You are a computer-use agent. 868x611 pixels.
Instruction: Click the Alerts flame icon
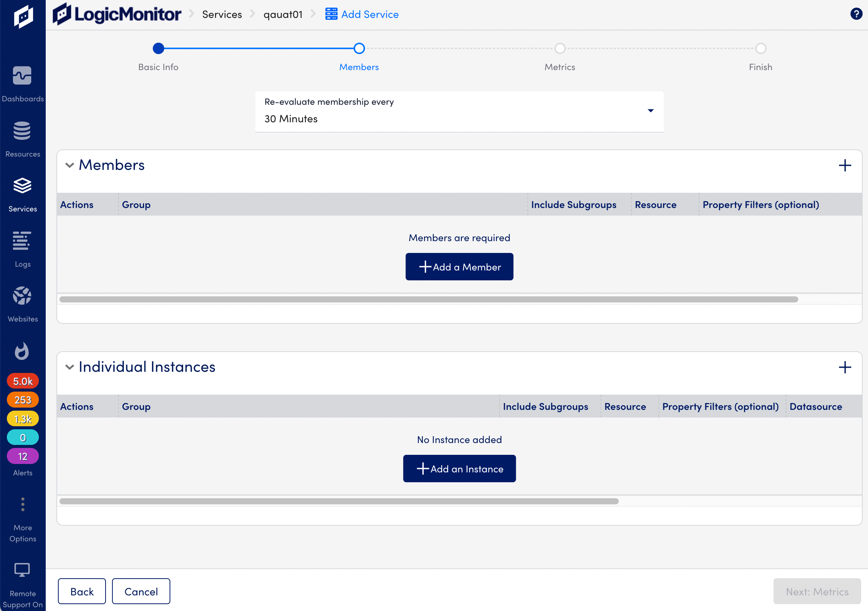pos(22,351)
